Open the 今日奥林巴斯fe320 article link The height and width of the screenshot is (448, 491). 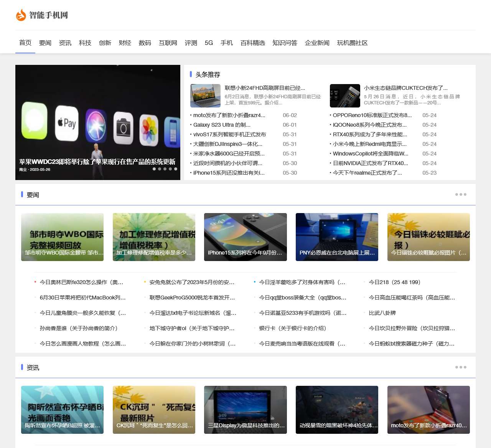[x=81, y=282]
